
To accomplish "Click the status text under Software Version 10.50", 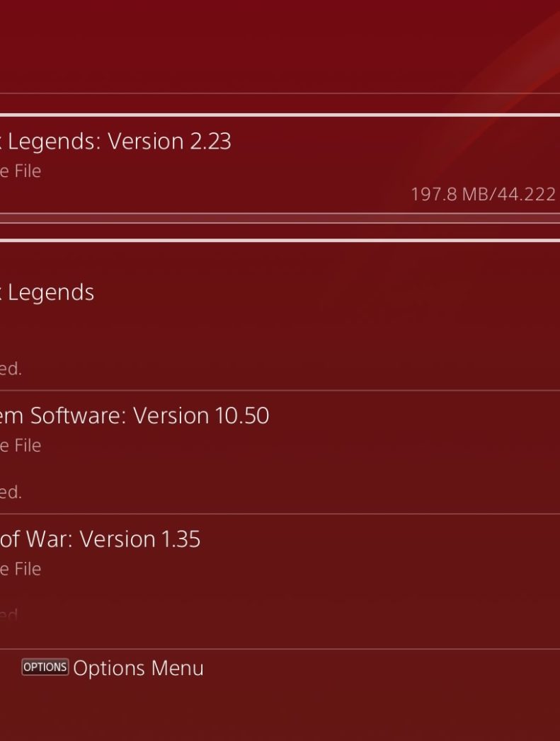I will (11, 492).
